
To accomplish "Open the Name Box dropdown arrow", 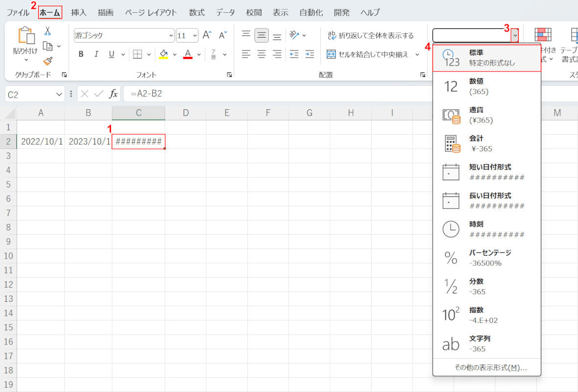I will point(60,94).
